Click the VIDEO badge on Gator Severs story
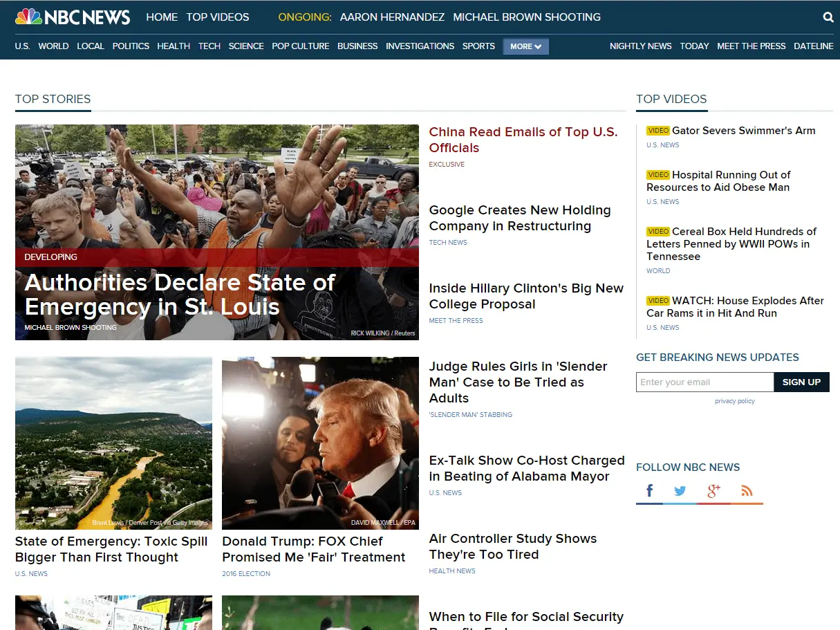 point(657,130)
